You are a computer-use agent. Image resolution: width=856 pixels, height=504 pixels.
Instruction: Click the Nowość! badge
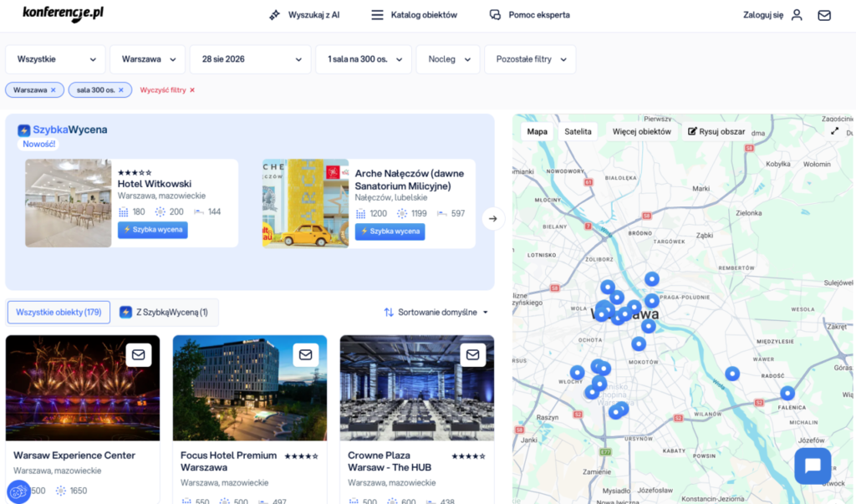[x=38, y=144]
